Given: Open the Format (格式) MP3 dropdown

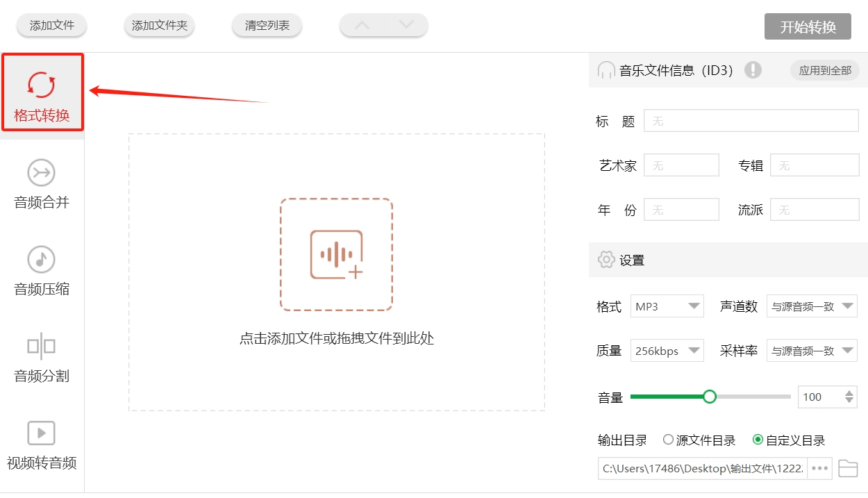Looking at the screenshot, I should [x=667, y=306].
